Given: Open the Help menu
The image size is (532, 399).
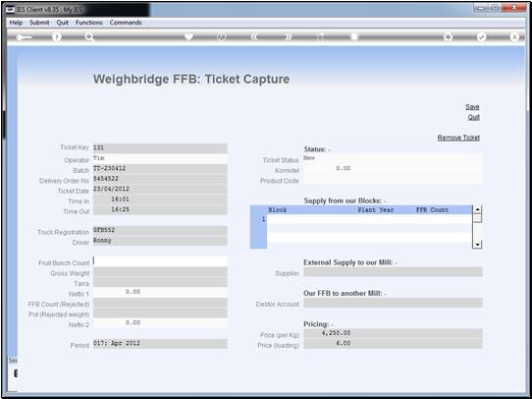Looking at the screenshot, I should [x=16, y=23].
